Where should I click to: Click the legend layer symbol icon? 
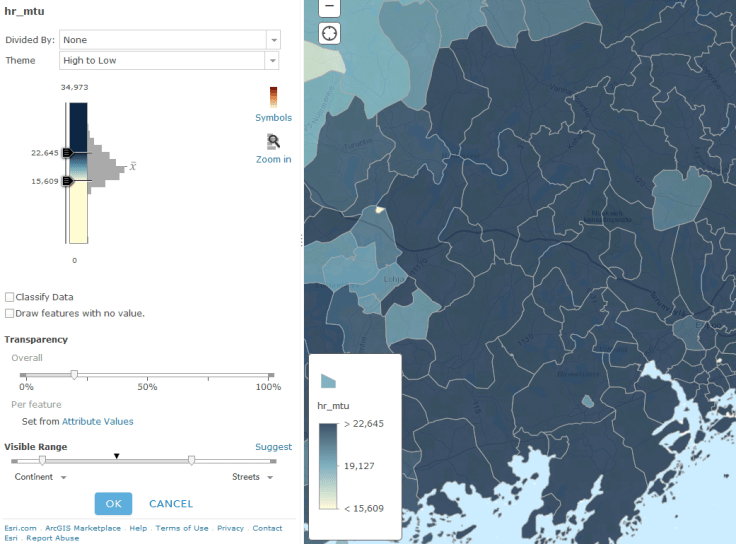[x=327, y=380]
